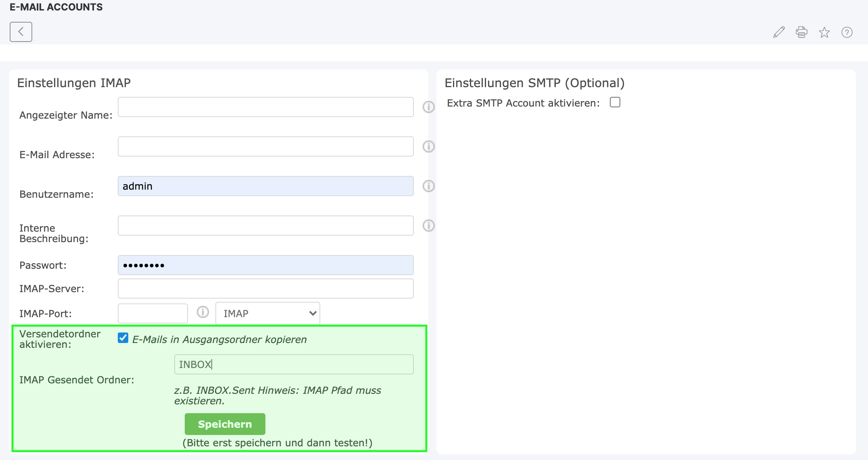
Task: Click the IMAP-Server input field
Action: [x=265, y=289]
